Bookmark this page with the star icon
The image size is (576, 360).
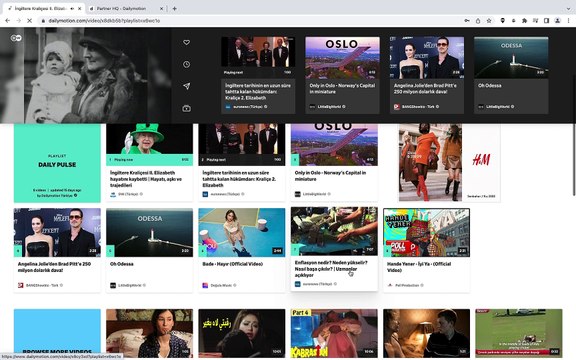pos(489,21)
